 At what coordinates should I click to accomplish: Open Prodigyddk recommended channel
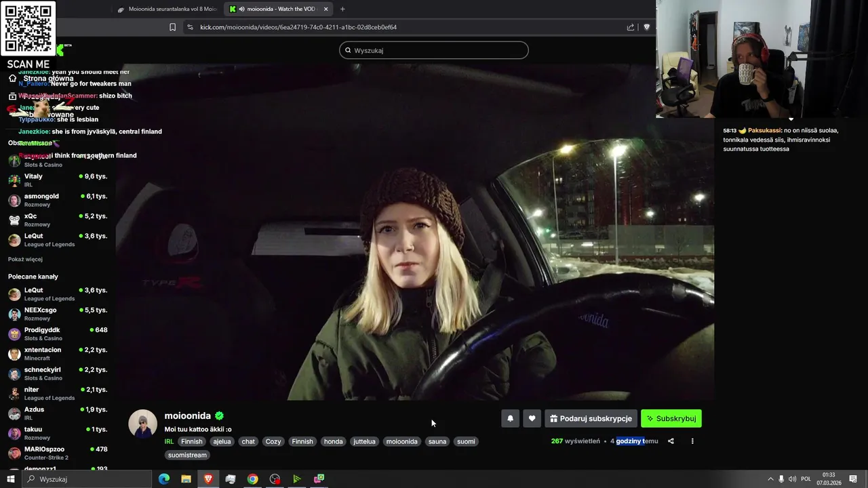coord(58,333)
